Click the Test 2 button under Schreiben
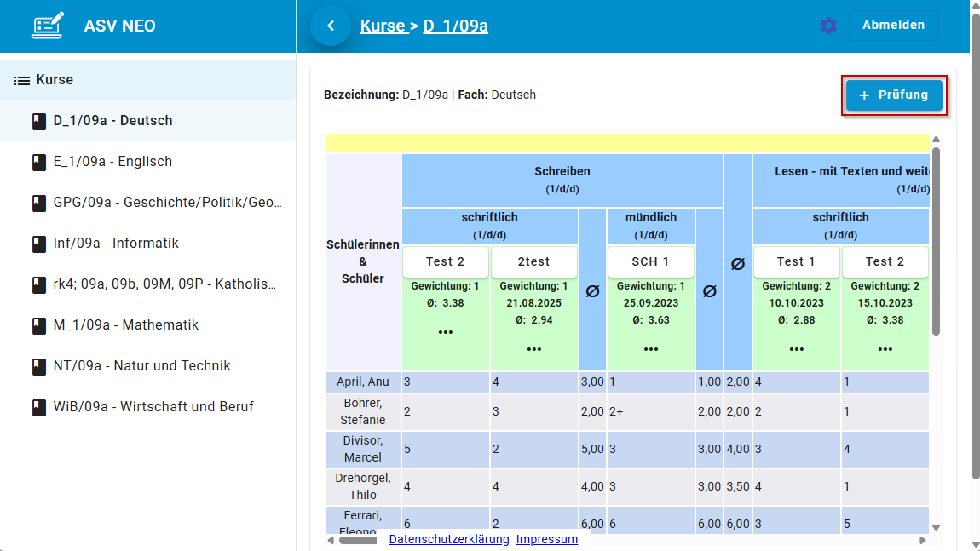 tap(446, 261)
